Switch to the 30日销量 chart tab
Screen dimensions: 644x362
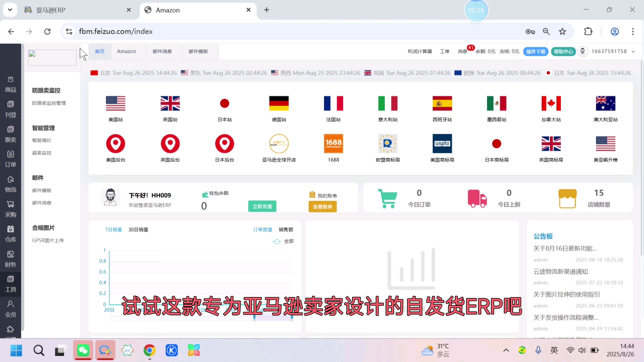click(138, 229)
